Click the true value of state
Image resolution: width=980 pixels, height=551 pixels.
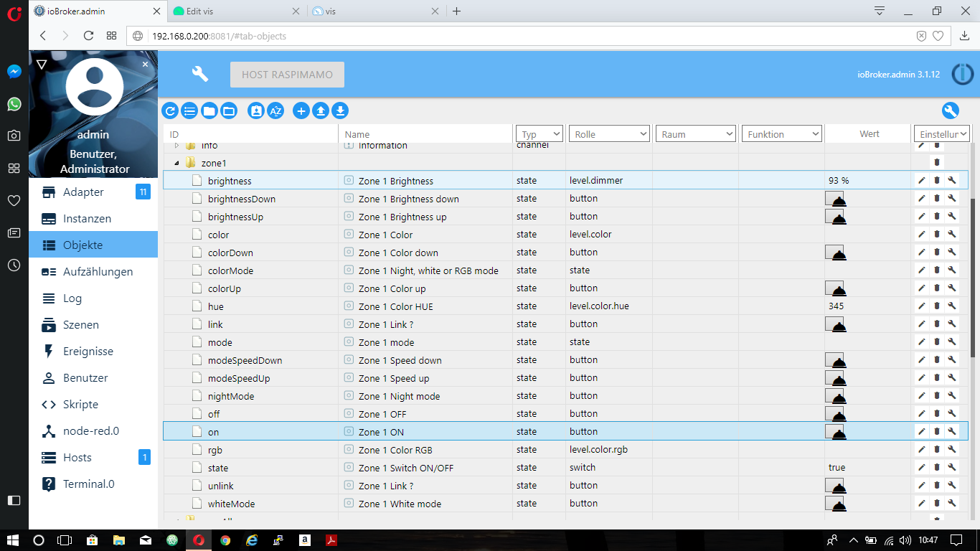click(837, 468)
